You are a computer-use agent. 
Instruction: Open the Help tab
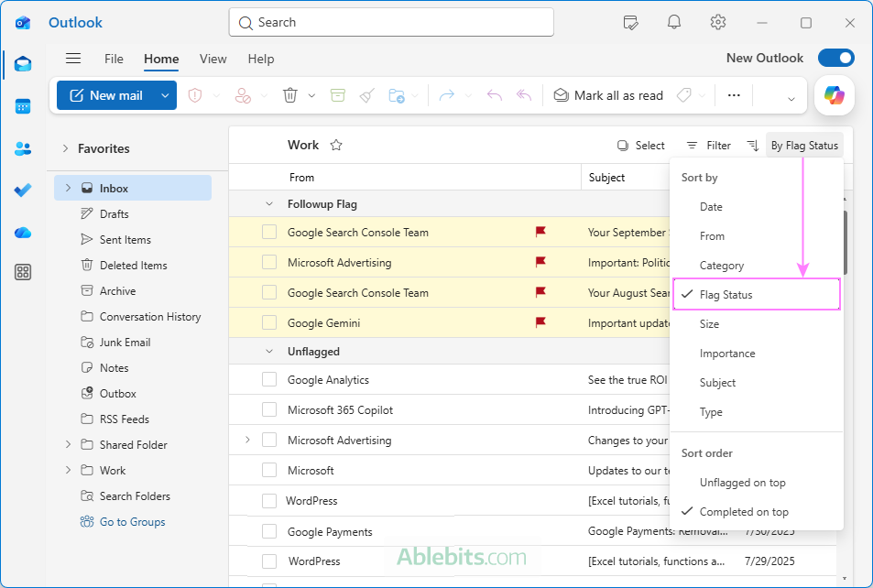click(261, 59)
